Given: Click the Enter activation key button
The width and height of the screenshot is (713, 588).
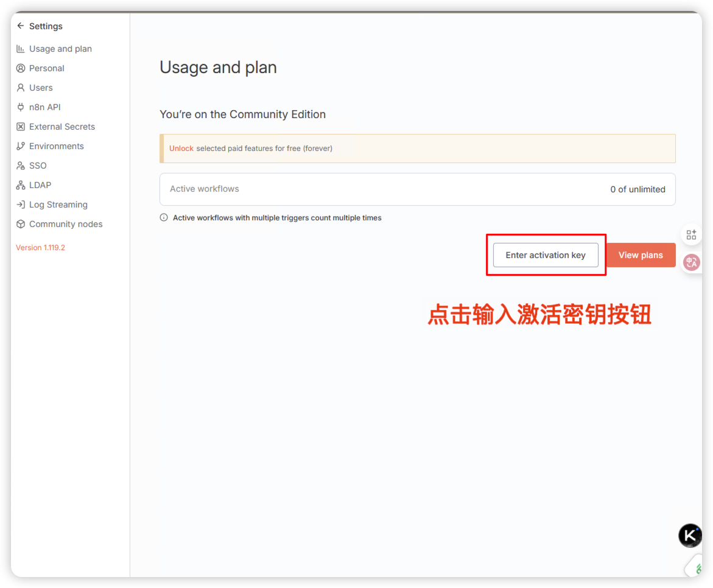Looking at the screenshot, I should pos(546,255).
